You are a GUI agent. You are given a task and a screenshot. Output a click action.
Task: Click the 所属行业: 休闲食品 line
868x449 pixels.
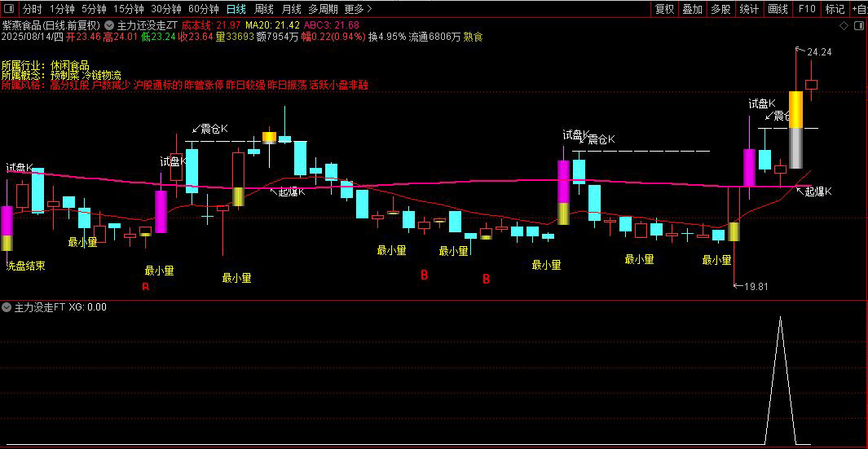(x=46, y=66)
